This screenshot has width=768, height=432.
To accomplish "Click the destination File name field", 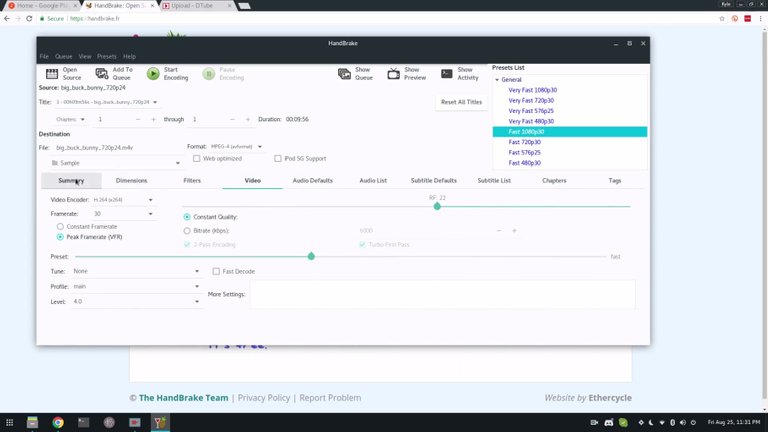I will pyautogui.click(x=118, y=147).
